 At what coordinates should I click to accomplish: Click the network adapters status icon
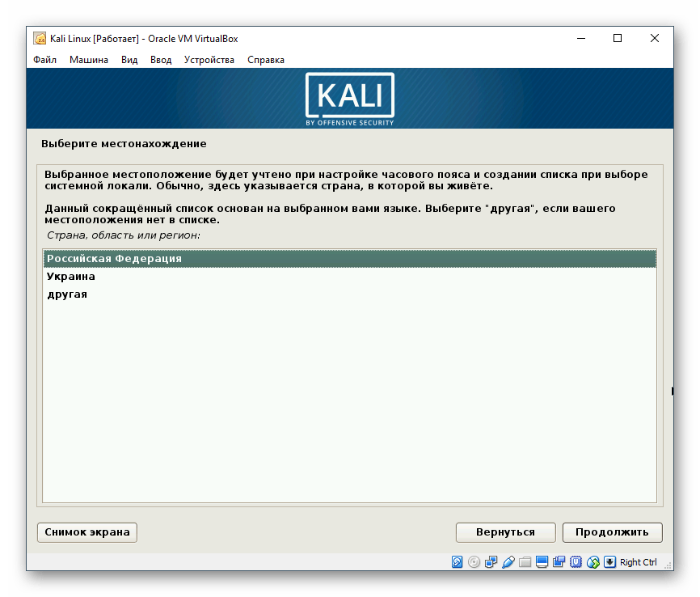click(491, 561)
